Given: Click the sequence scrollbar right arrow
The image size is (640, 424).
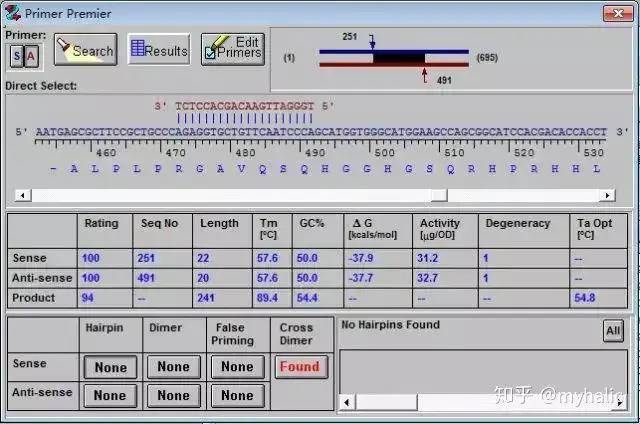Looking at the screenshot, I should point(607,195).
